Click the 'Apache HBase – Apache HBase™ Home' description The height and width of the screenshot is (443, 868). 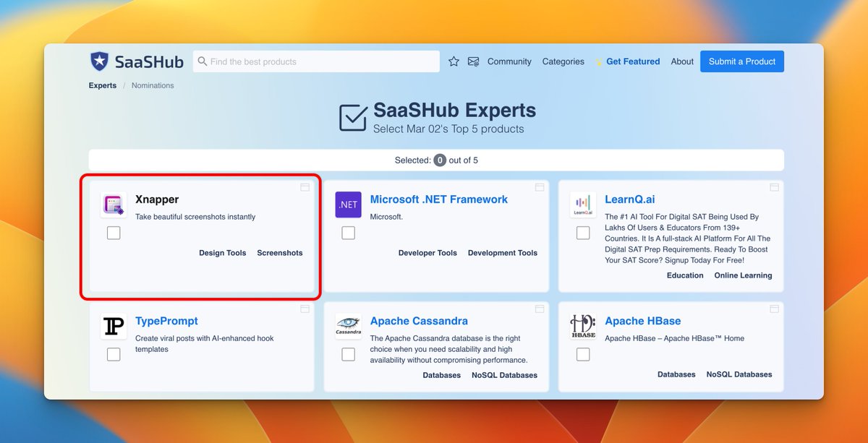coord(674,338)
